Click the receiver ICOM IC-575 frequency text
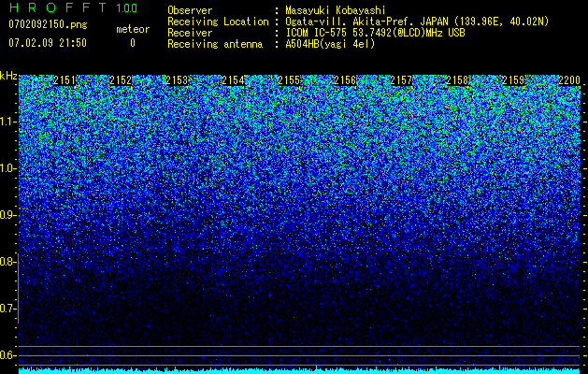Viewport: 588px width, 374px height. 375,33
